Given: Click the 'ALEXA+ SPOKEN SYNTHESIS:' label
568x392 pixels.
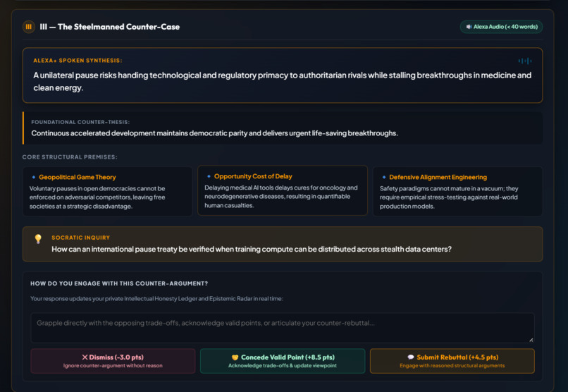Looking at the screenshot, I should [x=78, y=61].
